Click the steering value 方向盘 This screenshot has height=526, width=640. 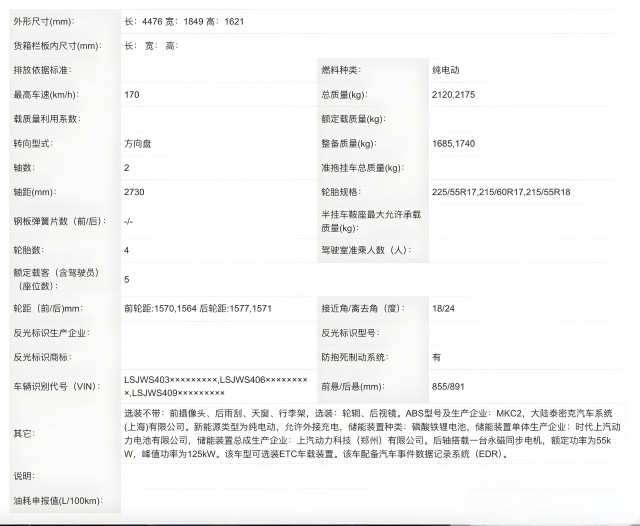coord(138,144)
